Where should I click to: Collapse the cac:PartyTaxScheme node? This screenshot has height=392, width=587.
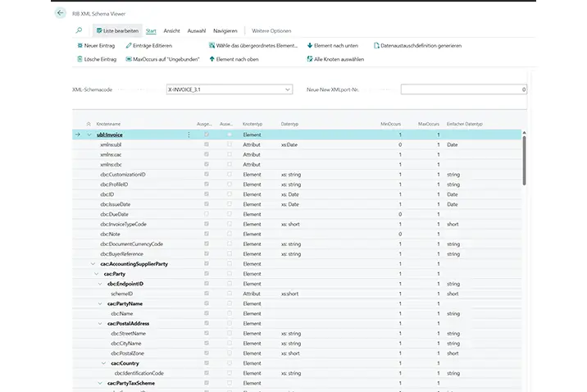100,383
